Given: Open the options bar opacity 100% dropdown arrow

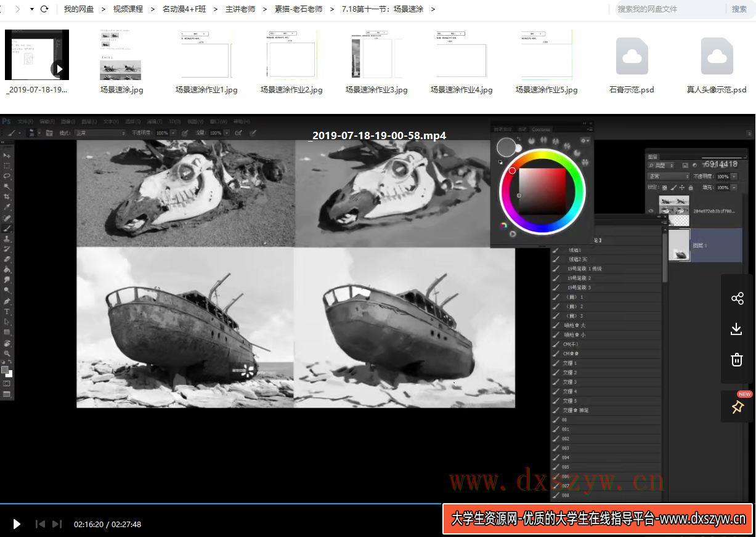Looking at the screenshot, I should coord(173,133).
